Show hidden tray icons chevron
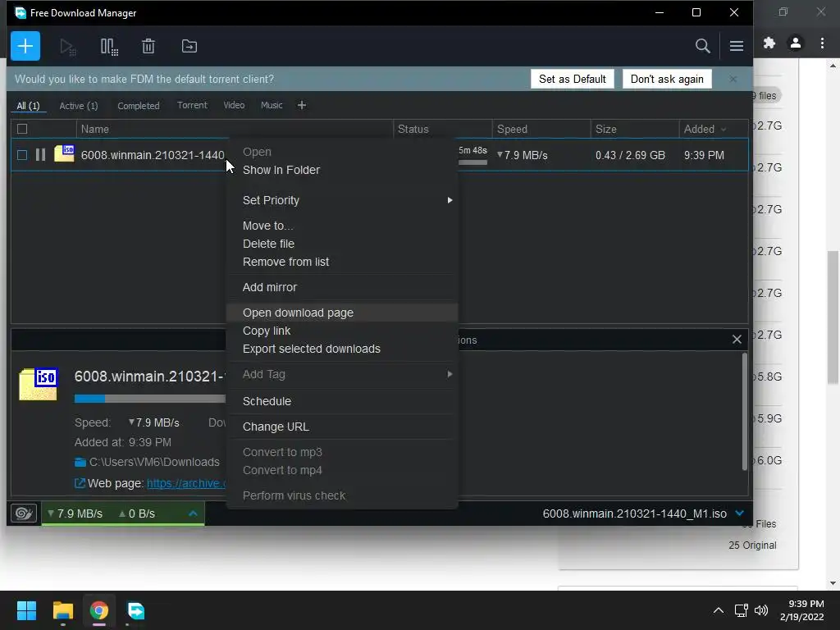 (x=719, y=610)
